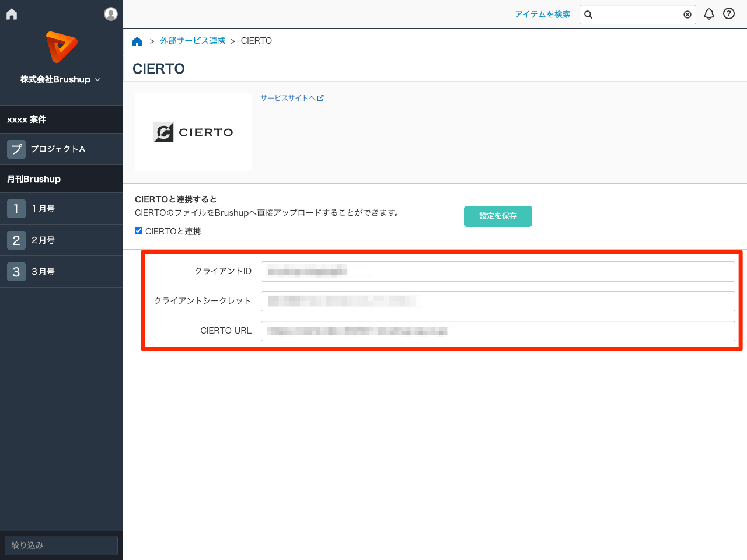Clear the search box with the x icon
The width and height of the screenshot is (747, 560).
(x=687, y=15)
